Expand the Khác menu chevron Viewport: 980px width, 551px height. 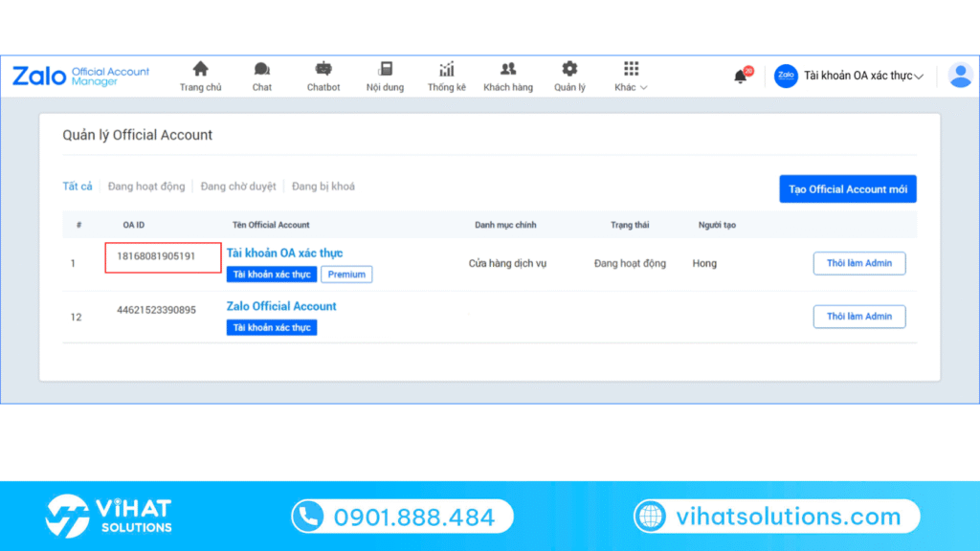point(644,87)
